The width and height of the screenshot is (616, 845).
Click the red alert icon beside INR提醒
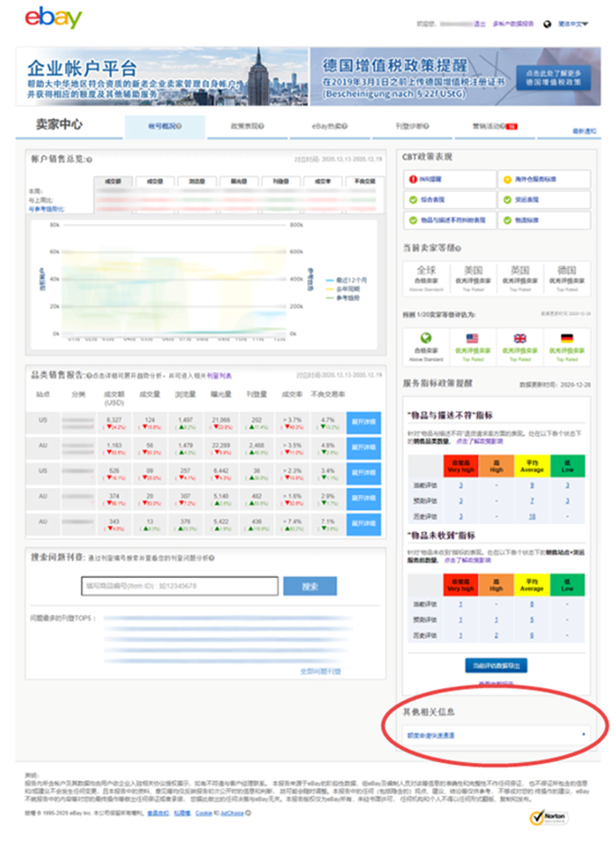click(414, 179)
